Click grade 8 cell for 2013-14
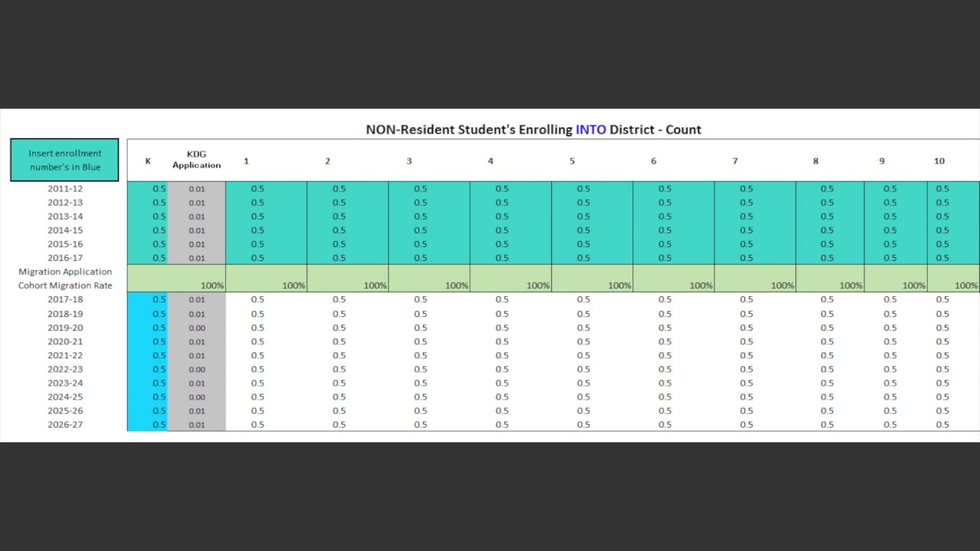This screenshot has width=980, height=551. [x=830, y=216]
